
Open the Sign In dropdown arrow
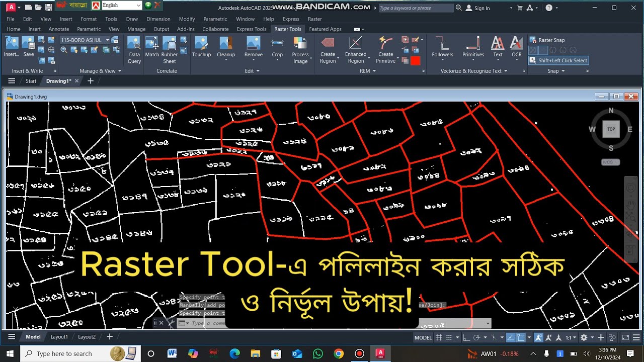click(511, 8)
